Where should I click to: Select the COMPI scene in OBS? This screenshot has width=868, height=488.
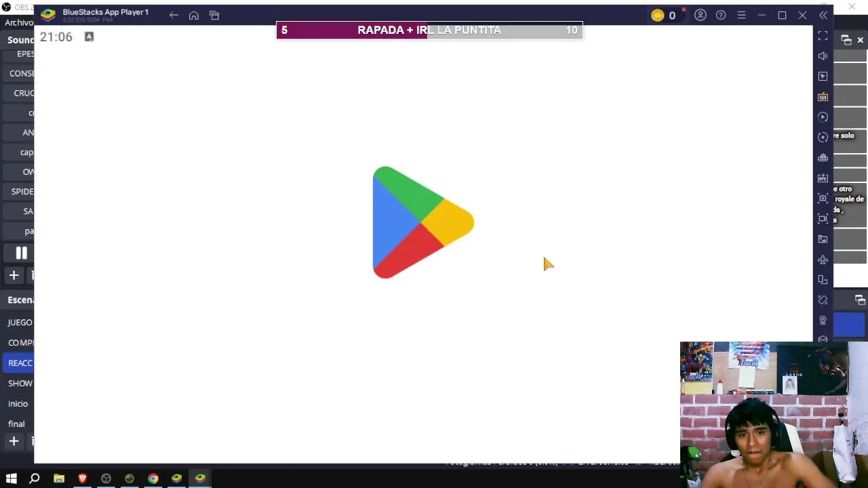coord(20,343)
